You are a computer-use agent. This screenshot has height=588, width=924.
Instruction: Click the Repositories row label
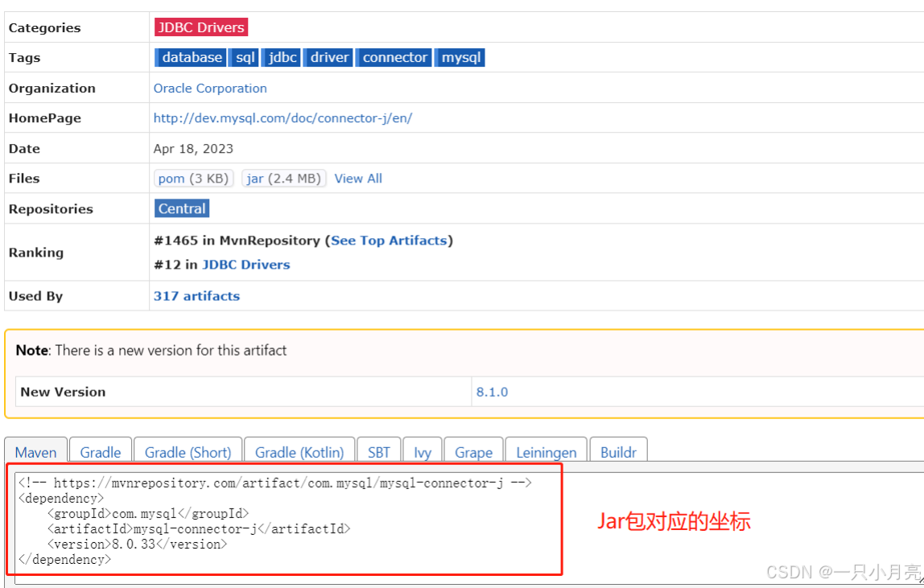click(x=51, y=208)
